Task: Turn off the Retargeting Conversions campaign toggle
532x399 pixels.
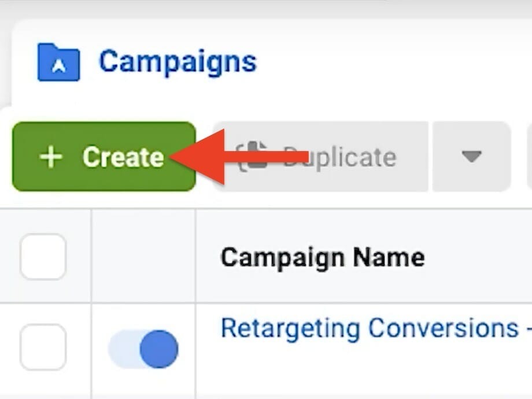Action: pyautogui.click(x=143, y=349)
